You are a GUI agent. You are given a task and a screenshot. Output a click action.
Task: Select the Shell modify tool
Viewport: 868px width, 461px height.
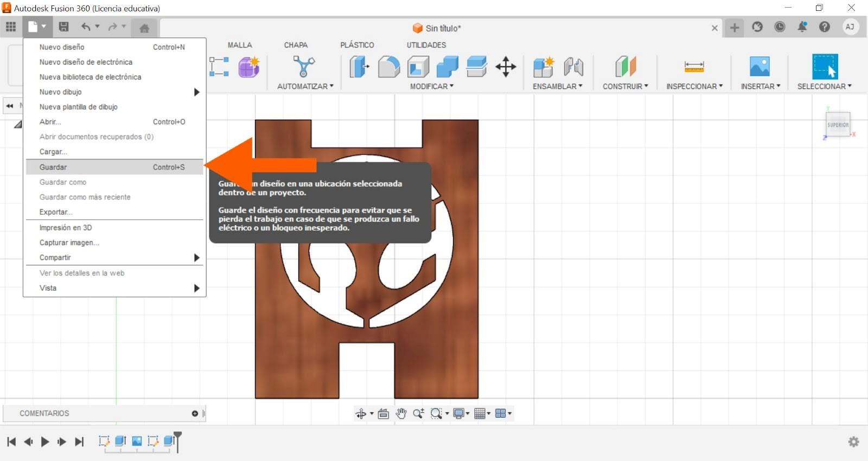418,67
